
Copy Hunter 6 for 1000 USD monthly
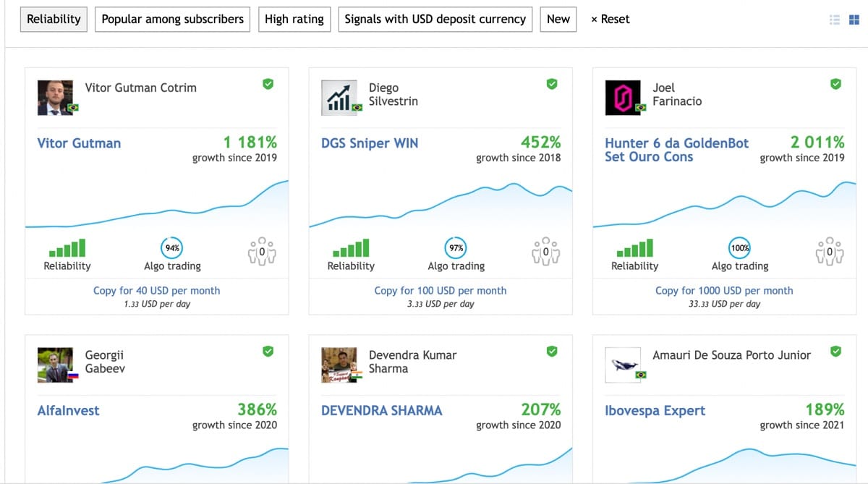pyautogui.click(x=724, y=291)
